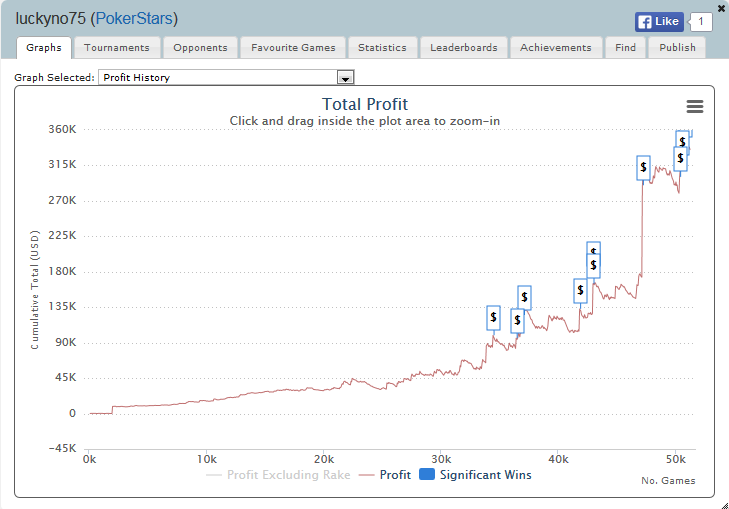View the Achievements tab
729x509 pixels.
coord(556,47)
